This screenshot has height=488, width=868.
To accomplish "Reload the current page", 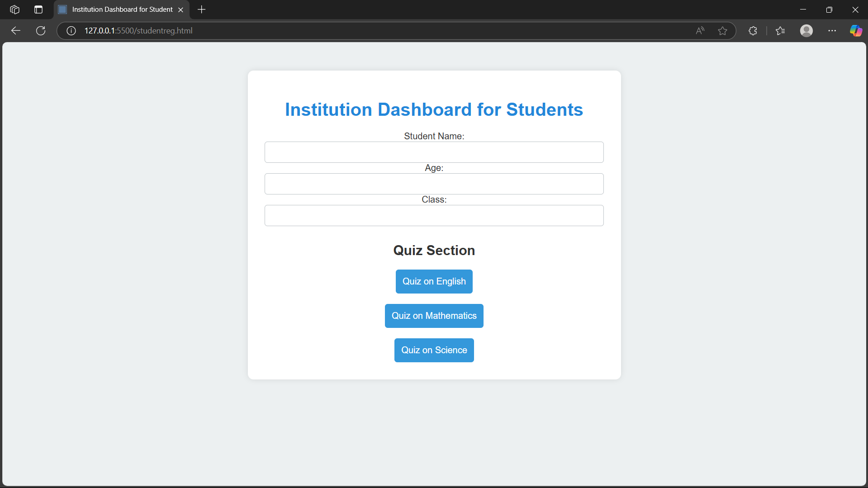I will pos(41,31).
